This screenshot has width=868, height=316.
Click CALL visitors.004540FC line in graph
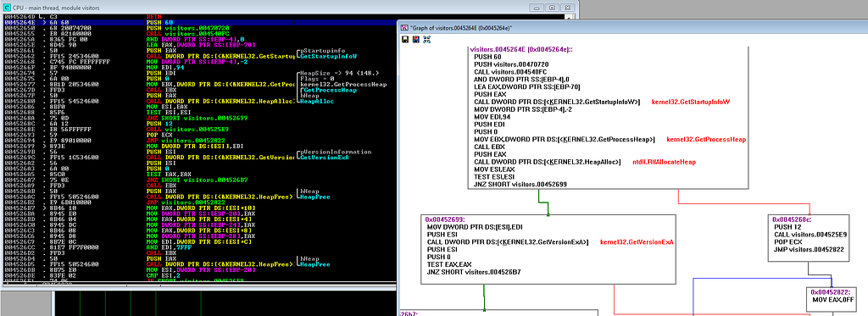(x=509, y=72)
